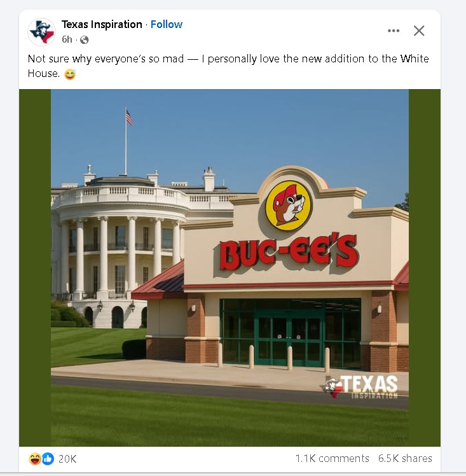Follow the Texas Inspiration page
The width and height of the screenshot is (466, 476).
pyautogui.click(x=167, y=24)
